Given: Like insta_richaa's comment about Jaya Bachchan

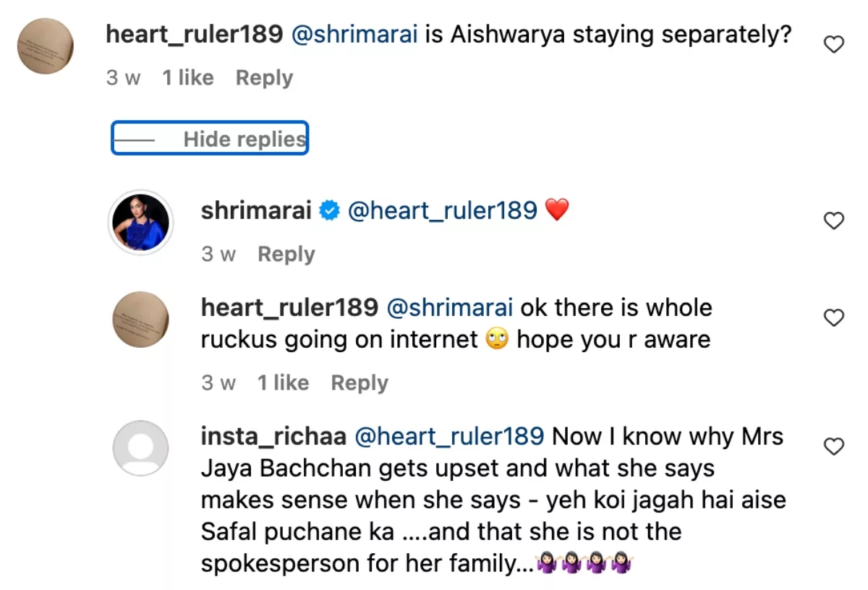Looking at the screenshot, I should pos(834,447).
